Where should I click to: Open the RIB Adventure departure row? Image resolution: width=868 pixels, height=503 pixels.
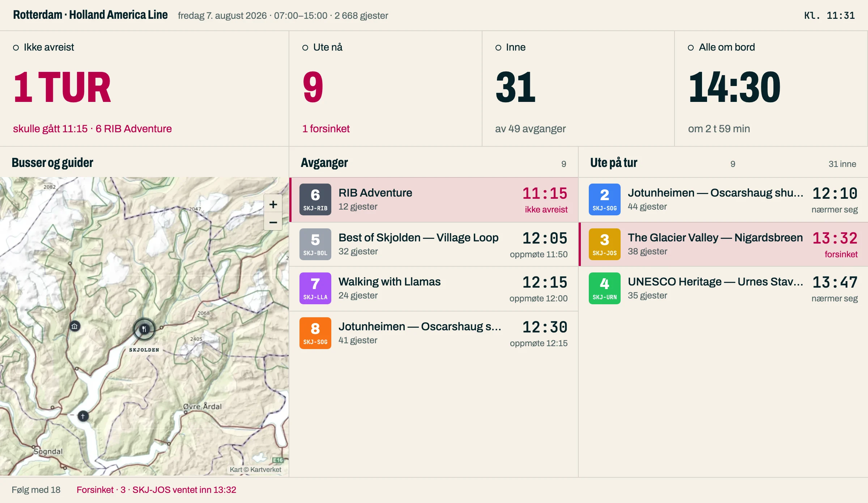(434, 200)
